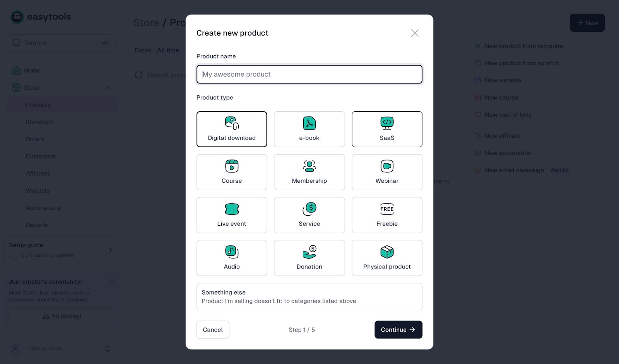Viewport: 619px width, 364px height.
Task: Dismiss the Join creator's community card
Action: click(111, 281)
